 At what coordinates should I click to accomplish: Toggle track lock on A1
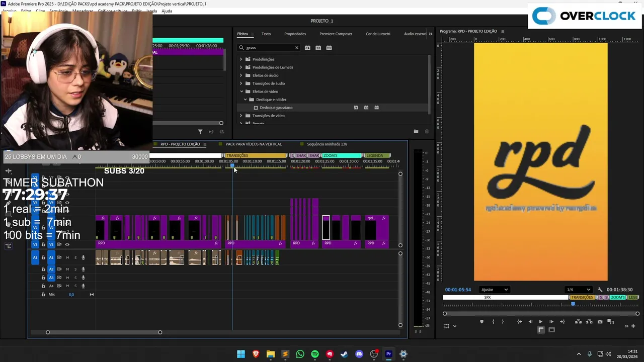pos(43,257)
